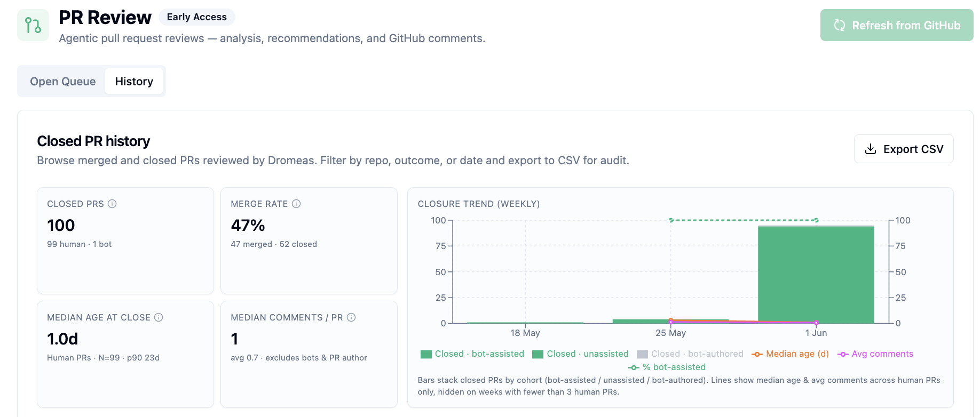Click the tall green 1 Jun bar
The image size is (980, 417).
(x=816, y=275)
